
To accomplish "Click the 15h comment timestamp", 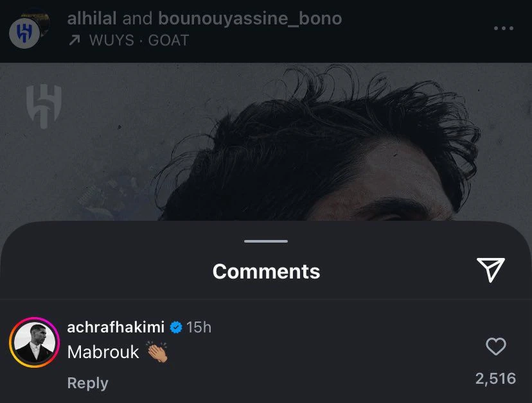I will (199, 327).
